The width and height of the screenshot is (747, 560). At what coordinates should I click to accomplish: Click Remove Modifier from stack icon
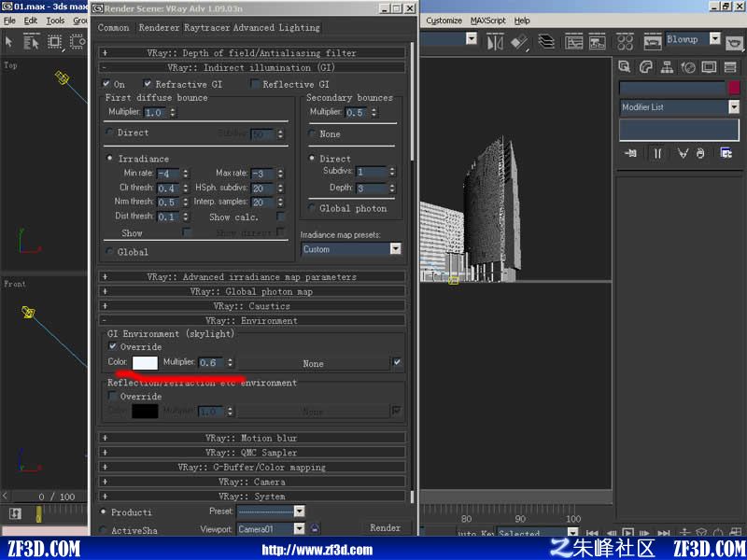point(700,153)
